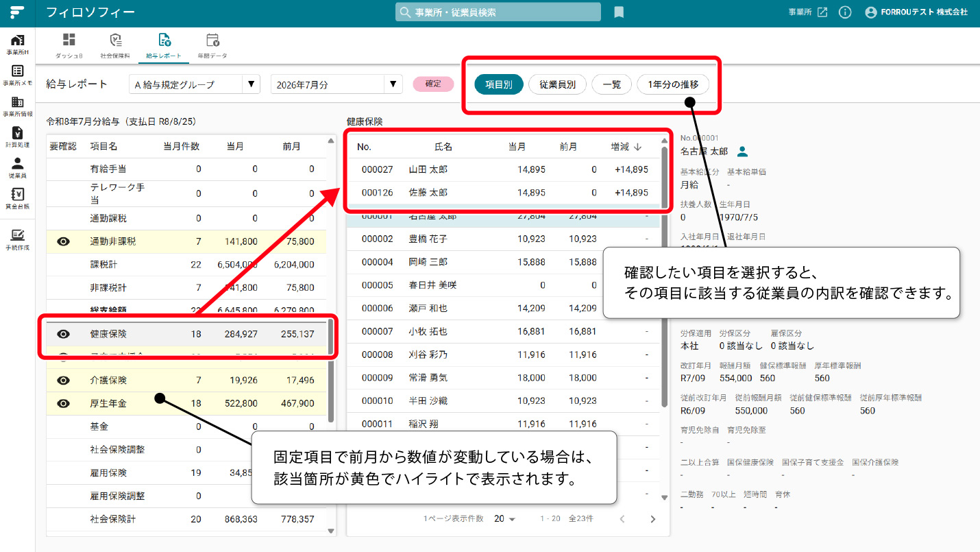Toggle the eye icon for 介護保険
This screenshot has height=552, width=980.
click(x=64, y=380)
